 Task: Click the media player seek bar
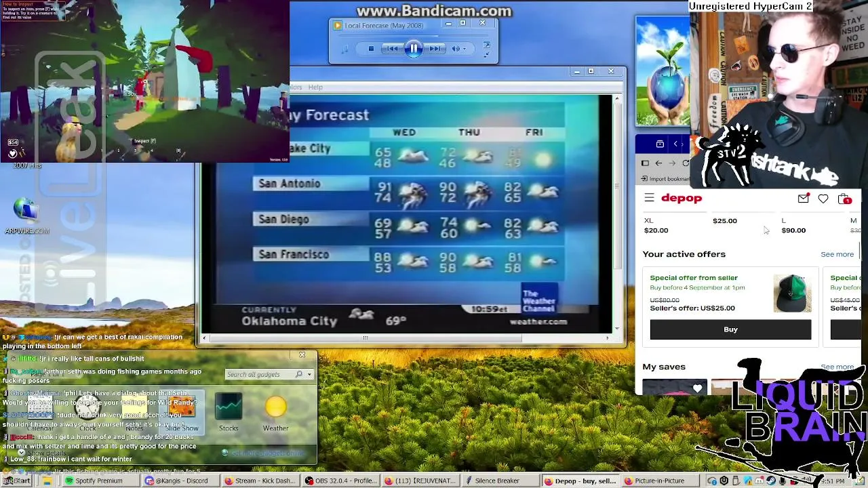point(414,35)
